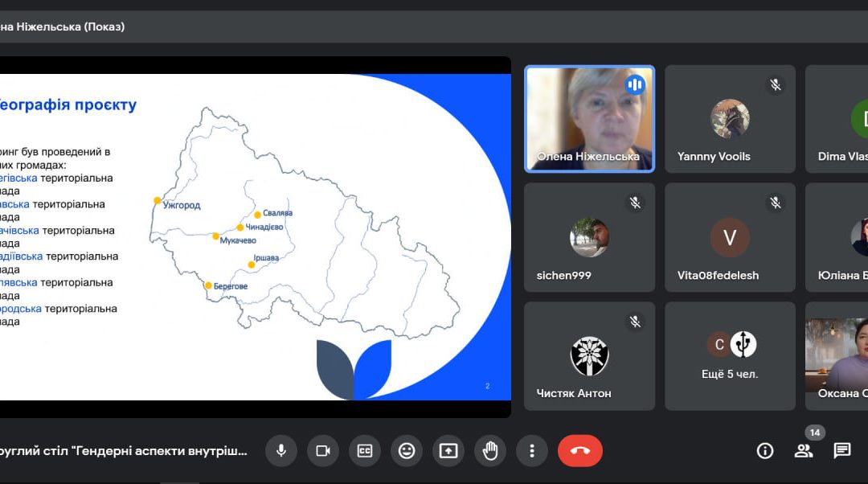This screenshot has width=868, height=484.
Task: Raise hand in the meeting
Action: 490,451
